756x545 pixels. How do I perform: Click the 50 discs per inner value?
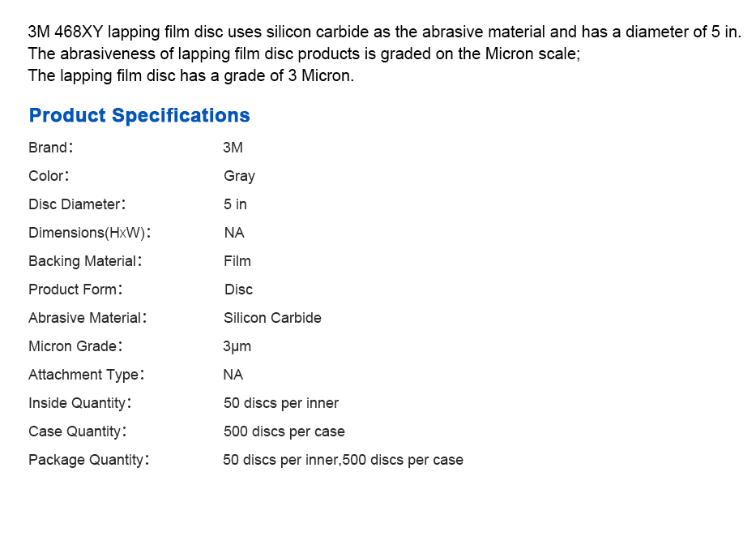tap(281, 404)
